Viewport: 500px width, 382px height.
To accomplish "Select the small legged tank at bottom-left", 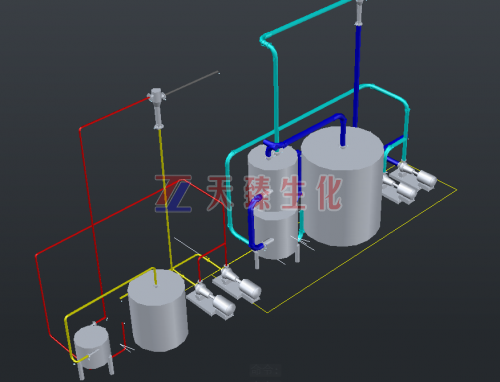I will 92,348.
